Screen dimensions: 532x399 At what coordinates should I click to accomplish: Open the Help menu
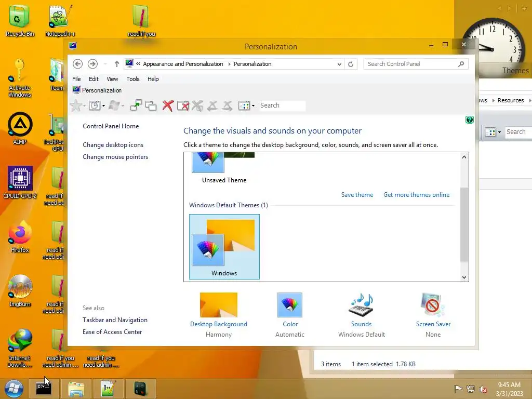[153, 79]
